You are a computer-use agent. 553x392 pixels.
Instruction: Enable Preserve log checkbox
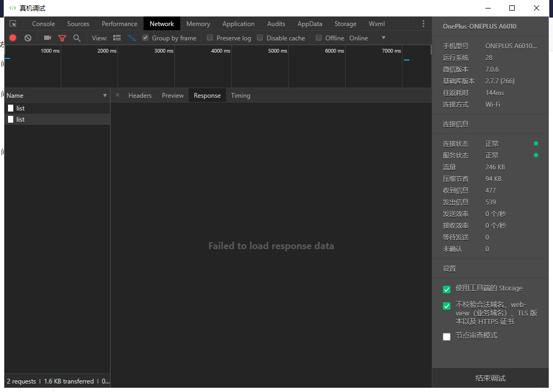click(x=210, y=38)
